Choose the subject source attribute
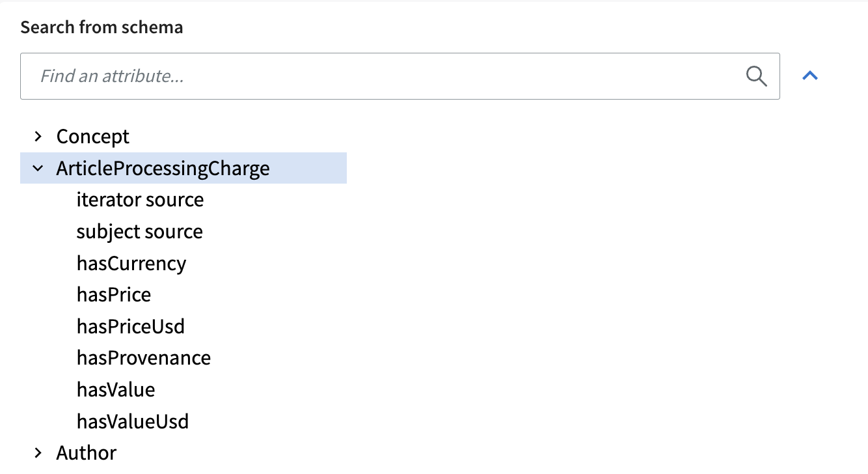 pos(140,232)
